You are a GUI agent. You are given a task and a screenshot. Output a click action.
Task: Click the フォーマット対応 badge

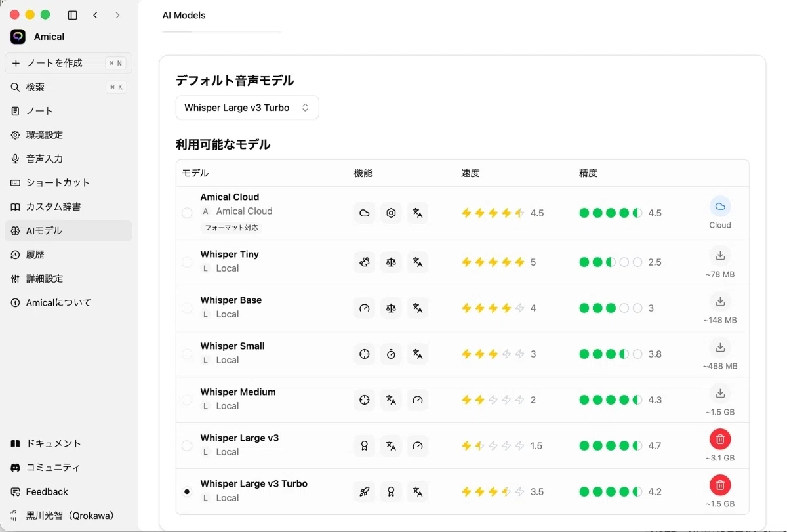click(x=232, y=228)
